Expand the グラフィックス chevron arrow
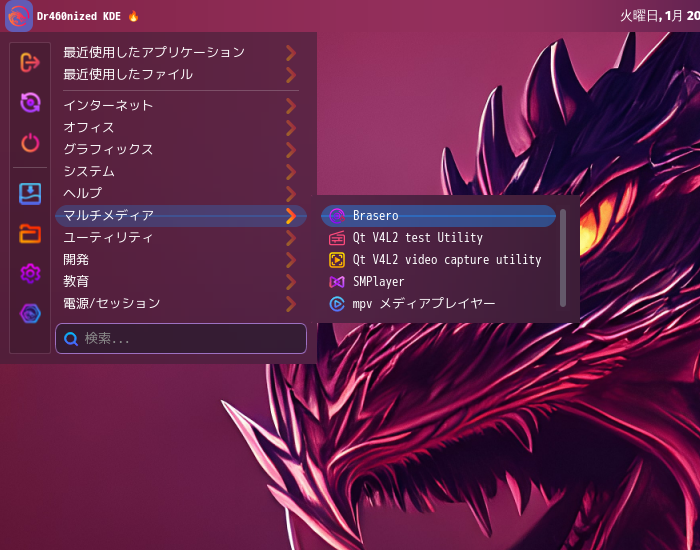700x550 pixels. [x=291, y=150]
